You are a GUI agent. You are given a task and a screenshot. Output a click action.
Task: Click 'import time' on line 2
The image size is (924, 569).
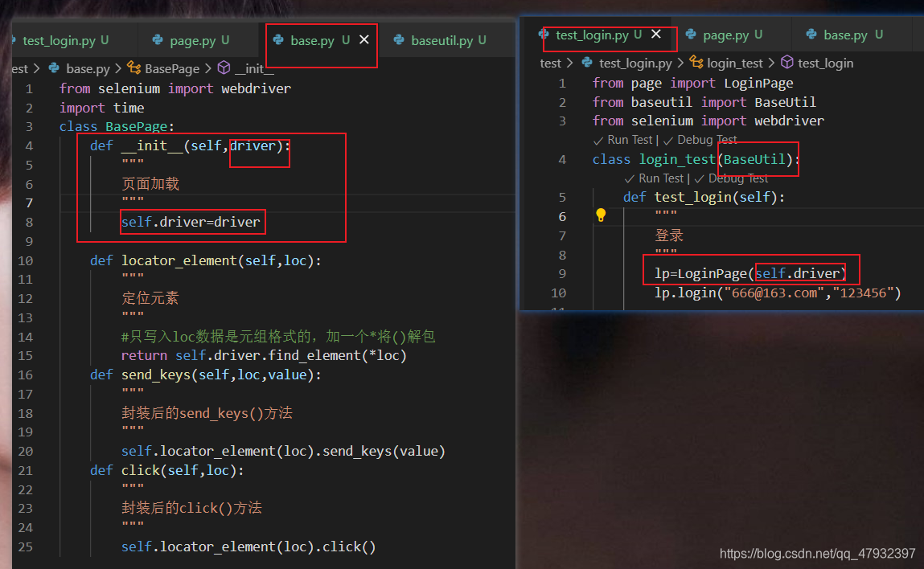point(102,108)
